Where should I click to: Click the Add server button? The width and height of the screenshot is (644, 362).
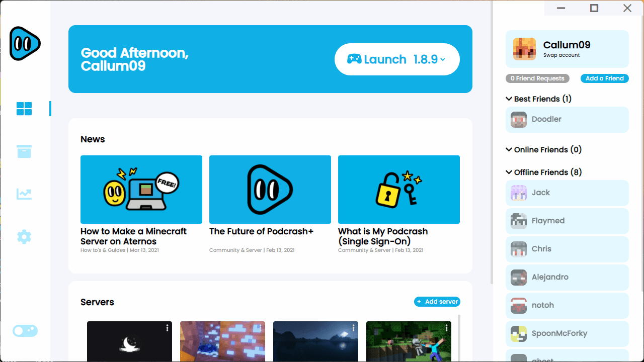click(437, 302)
